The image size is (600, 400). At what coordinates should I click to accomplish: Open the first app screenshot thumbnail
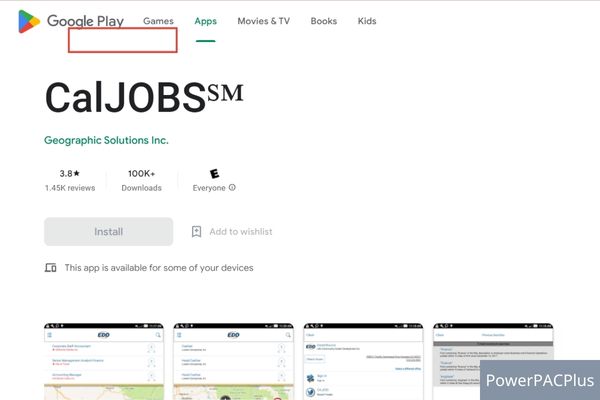click(104, 362)
